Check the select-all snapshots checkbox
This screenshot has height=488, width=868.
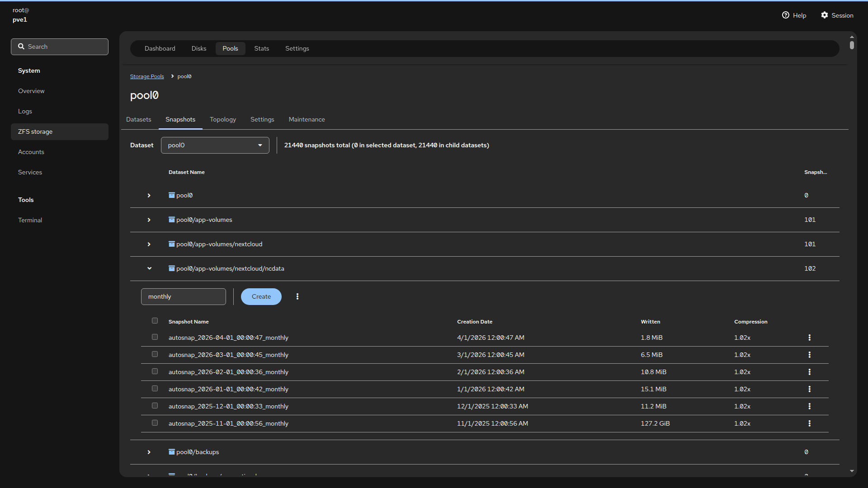[x=155, y=321]
